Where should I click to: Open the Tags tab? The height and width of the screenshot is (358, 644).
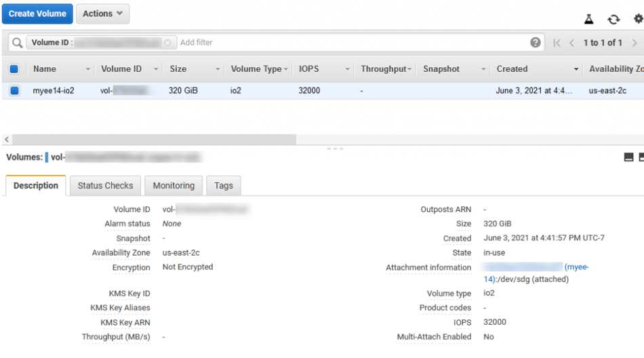224,186
